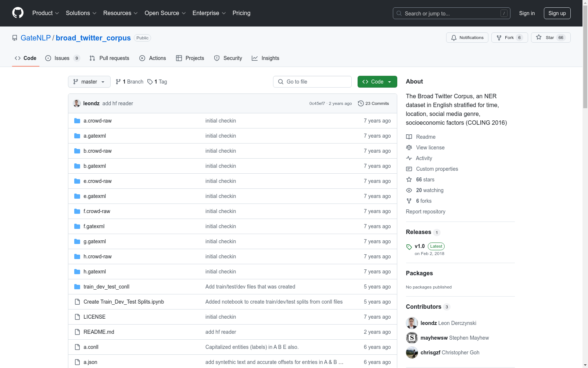
Task: Click the Custom properties note icon
Action: [x=409, y=169]
